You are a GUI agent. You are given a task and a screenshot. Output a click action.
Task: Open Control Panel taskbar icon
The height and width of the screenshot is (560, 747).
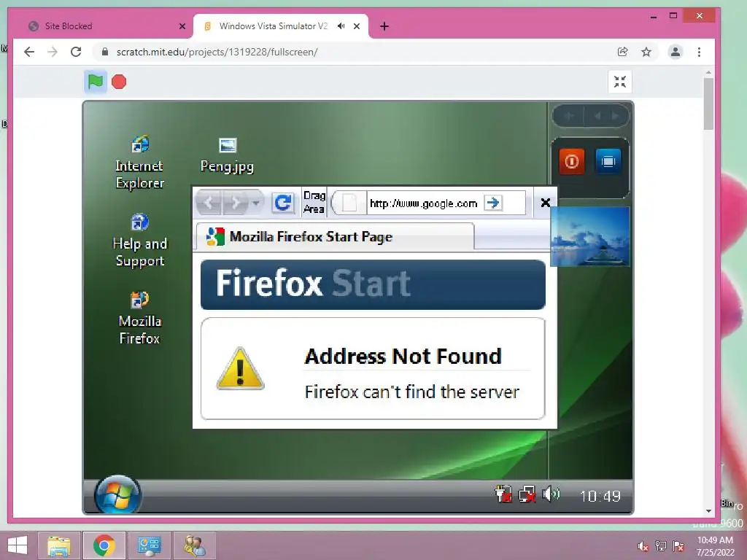(x=149, y=545)
